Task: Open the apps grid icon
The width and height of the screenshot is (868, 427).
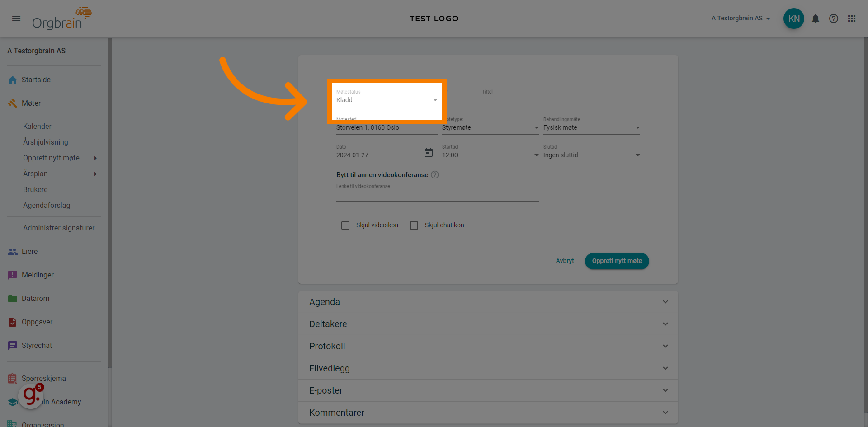Action: [x=851, y=19]
